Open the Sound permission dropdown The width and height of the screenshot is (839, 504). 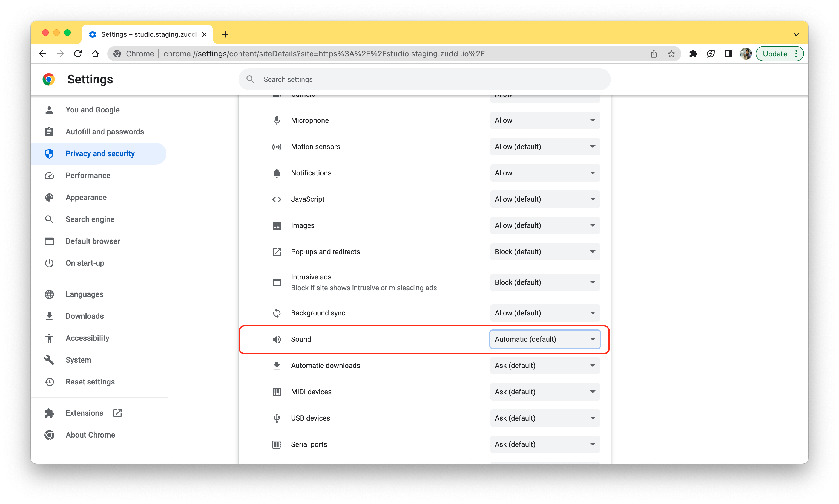click(x=545, y=339)
